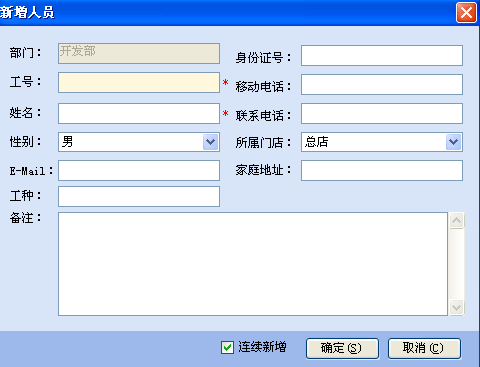480x367 pixels.
Task: Click the disabled 部门 field showing 开发部
Action: pyautogui.click(x=139, y=53)
